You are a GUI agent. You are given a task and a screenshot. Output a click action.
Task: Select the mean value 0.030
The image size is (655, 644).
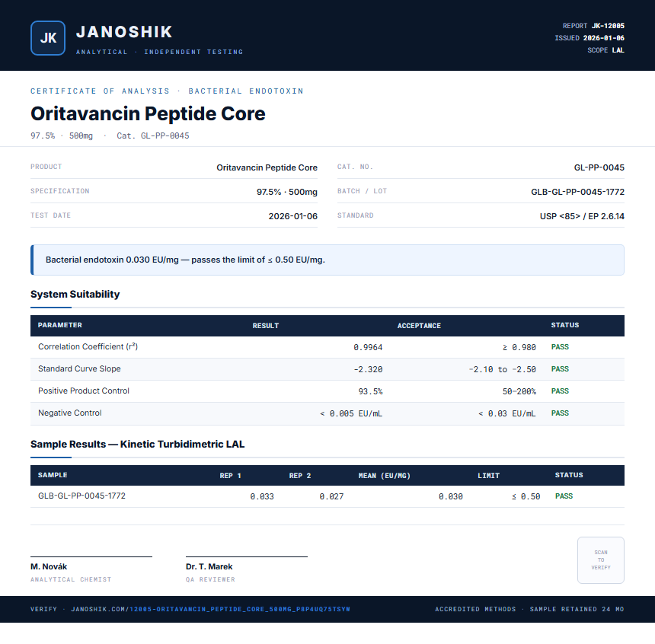click(x=451, y=496)
